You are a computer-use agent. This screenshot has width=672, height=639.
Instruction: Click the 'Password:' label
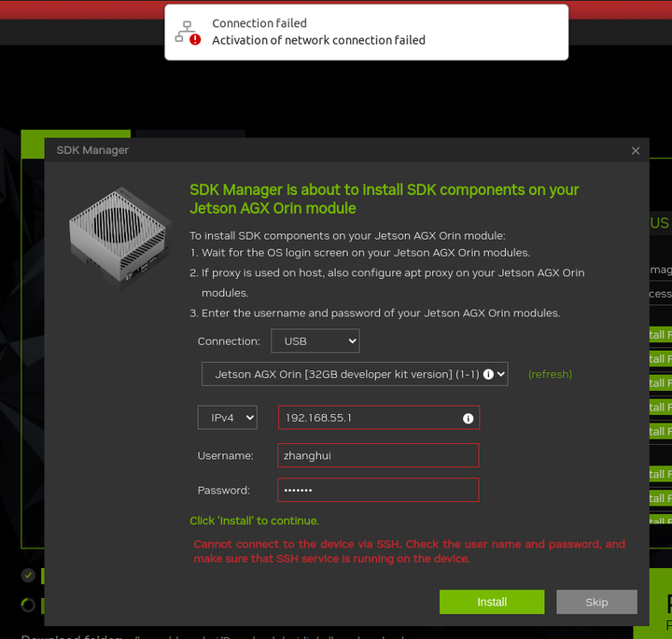pos(223,491)
